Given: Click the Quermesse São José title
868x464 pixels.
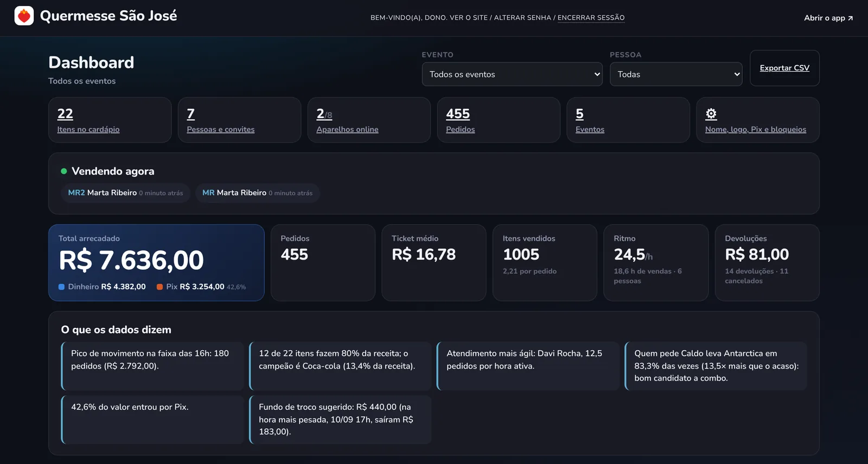Looking at the screenshot, I should (108, 16).
